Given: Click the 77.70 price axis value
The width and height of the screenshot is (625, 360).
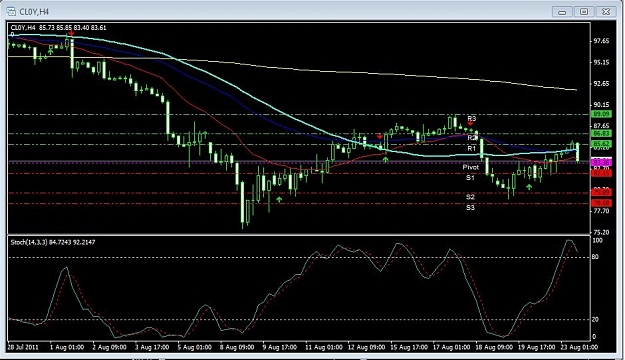Looking at the screenshot, I should pos(601,210).
